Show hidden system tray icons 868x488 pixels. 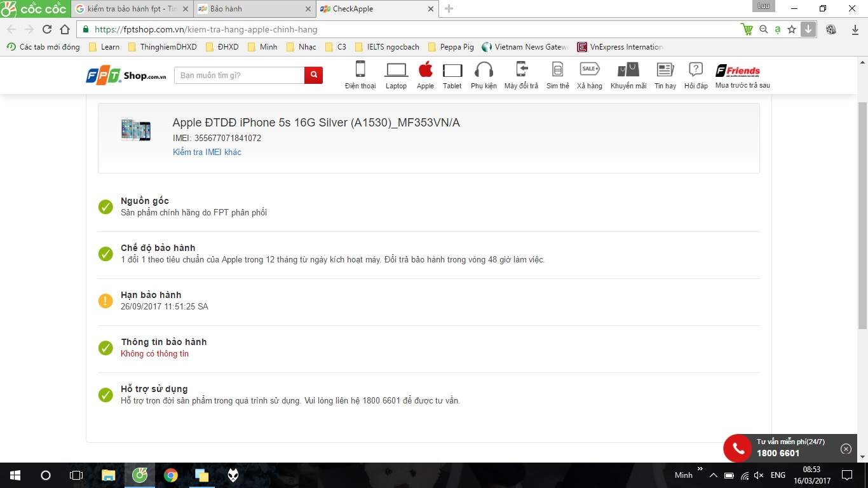pos(714,475)
